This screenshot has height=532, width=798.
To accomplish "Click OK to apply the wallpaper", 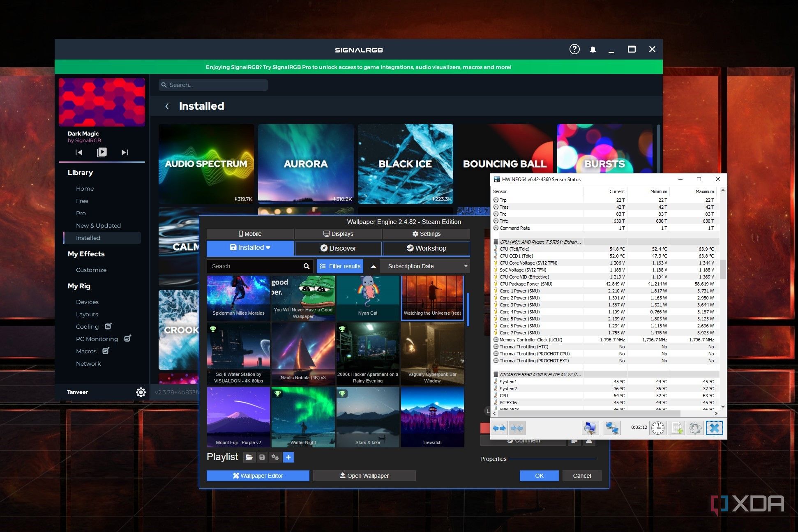I will coord(539,475).
